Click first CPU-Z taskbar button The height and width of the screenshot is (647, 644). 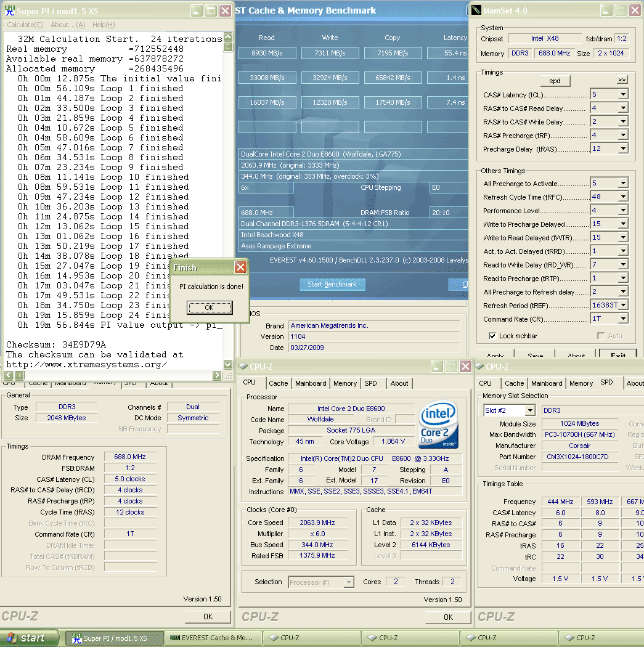[311, 638]
